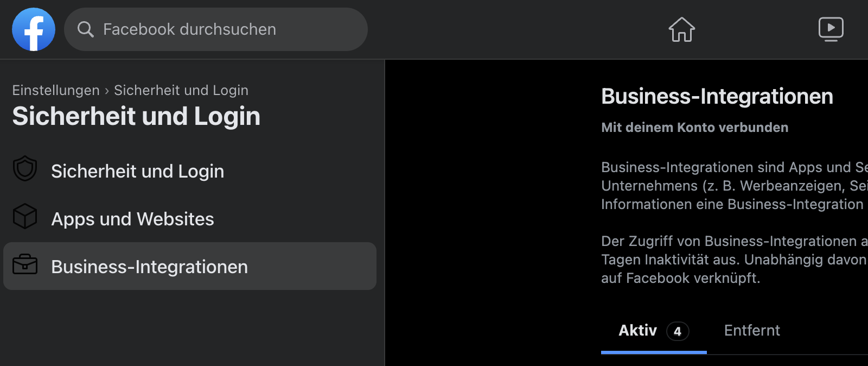Switch to the Aktiv tab

[654, 331]
